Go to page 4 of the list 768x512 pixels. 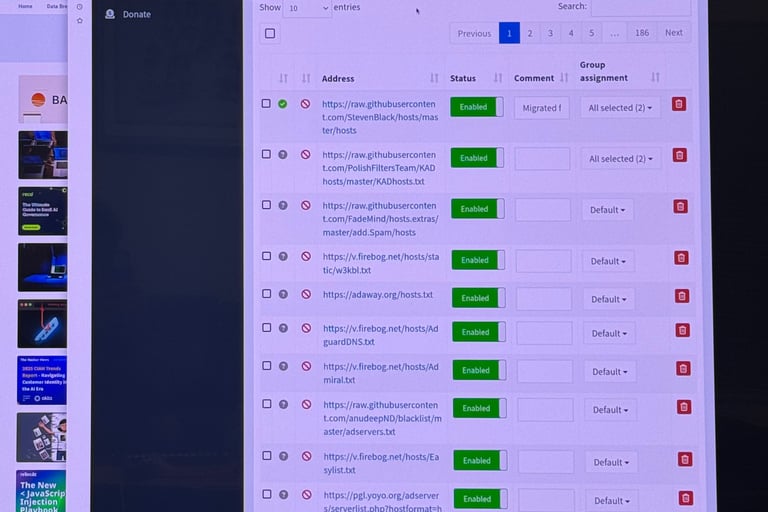[571, 33]
